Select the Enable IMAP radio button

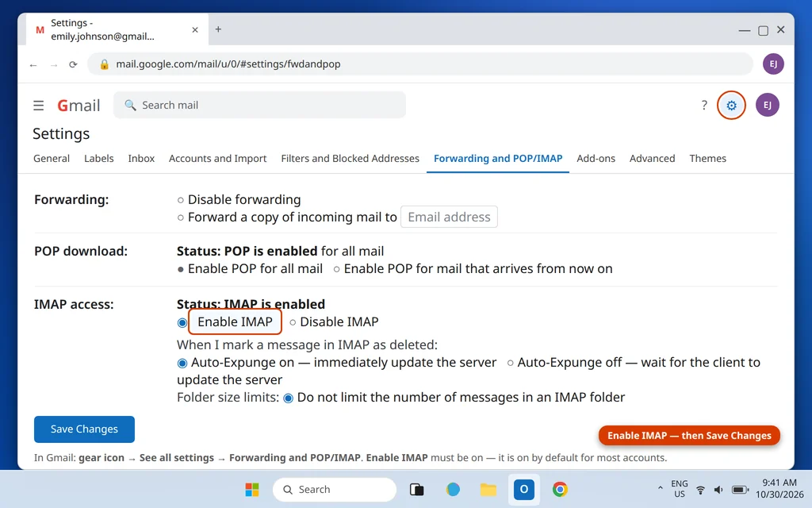point(182,323)
